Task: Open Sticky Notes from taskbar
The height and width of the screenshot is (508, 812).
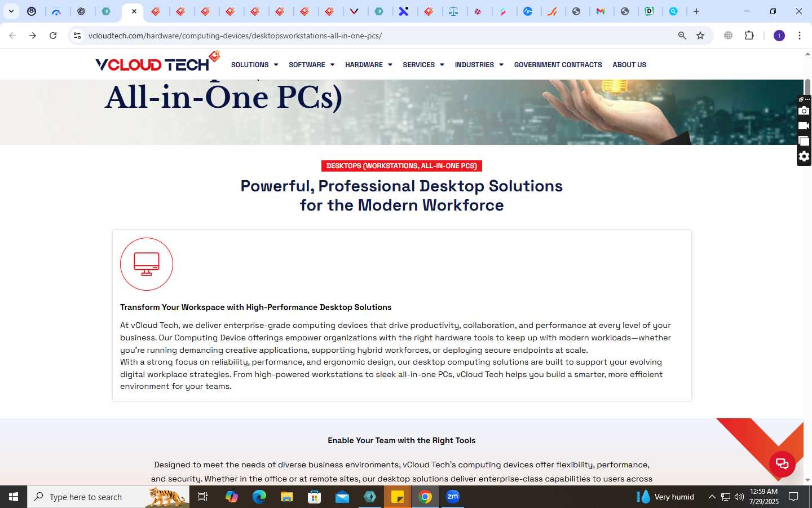Action: point(398,497)
